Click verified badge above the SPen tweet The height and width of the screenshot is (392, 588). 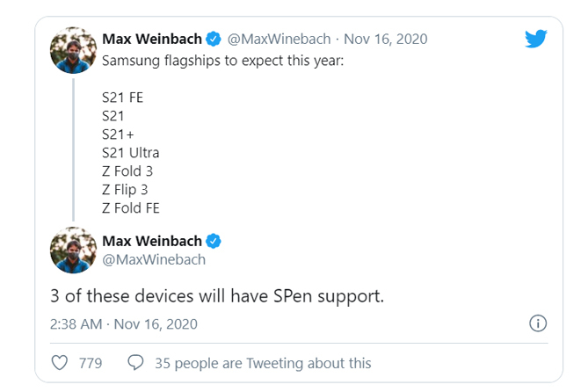[x=213, y=240]
